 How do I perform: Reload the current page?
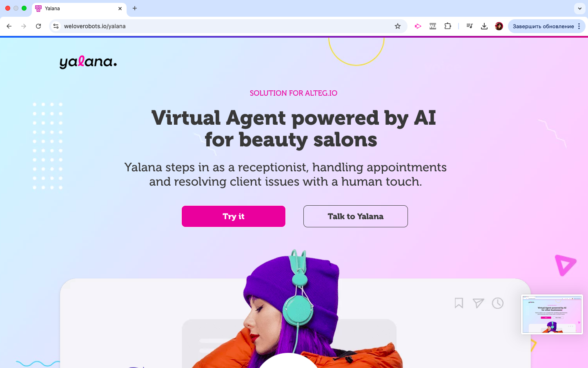pyautogui.click(x=38, y=26)
